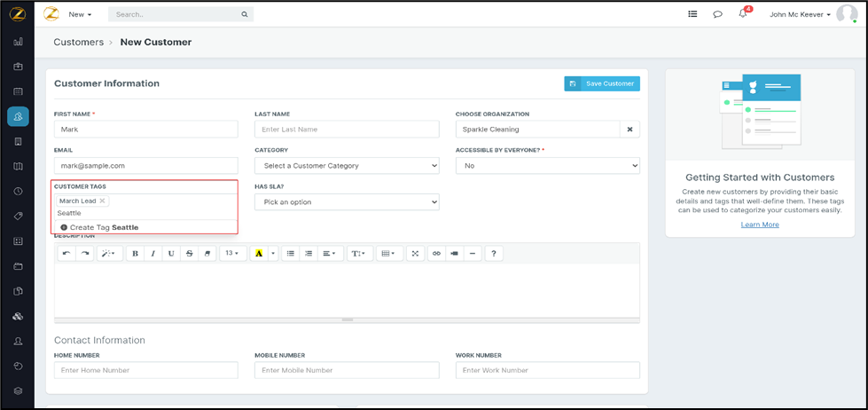Open the New menu in top bar
868x410 pixels.
[x=80, y=14]
